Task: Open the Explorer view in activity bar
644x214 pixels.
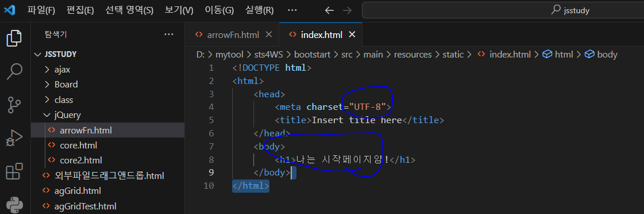Action: [14, 39]
